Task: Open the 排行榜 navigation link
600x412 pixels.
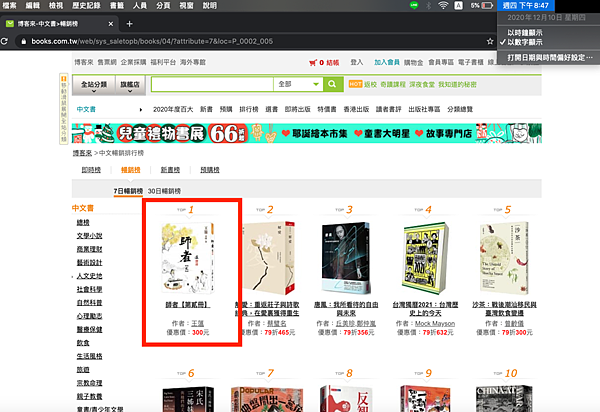Action: point(249,109)
